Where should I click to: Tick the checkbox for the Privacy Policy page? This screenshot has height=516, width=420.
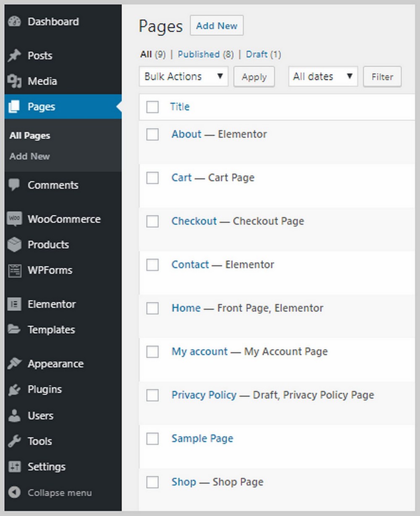pos(152,396)
